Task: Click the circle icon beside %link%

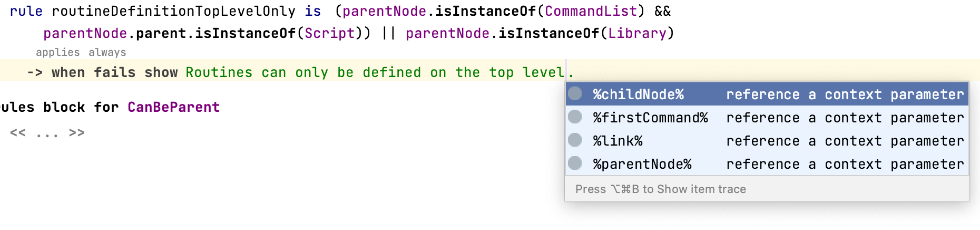Action: click(x=575, y=140)
